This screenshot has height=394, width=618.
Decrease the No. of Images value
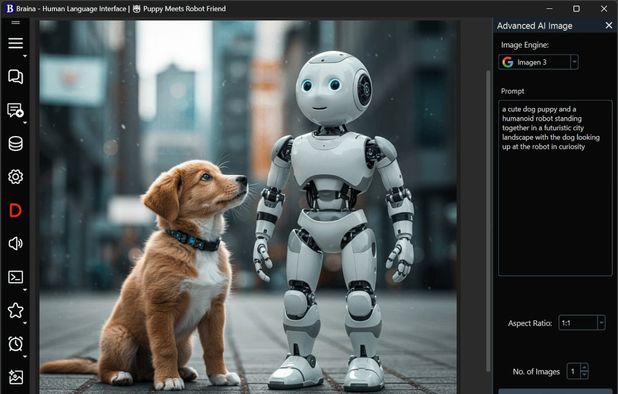coord(584,375)
